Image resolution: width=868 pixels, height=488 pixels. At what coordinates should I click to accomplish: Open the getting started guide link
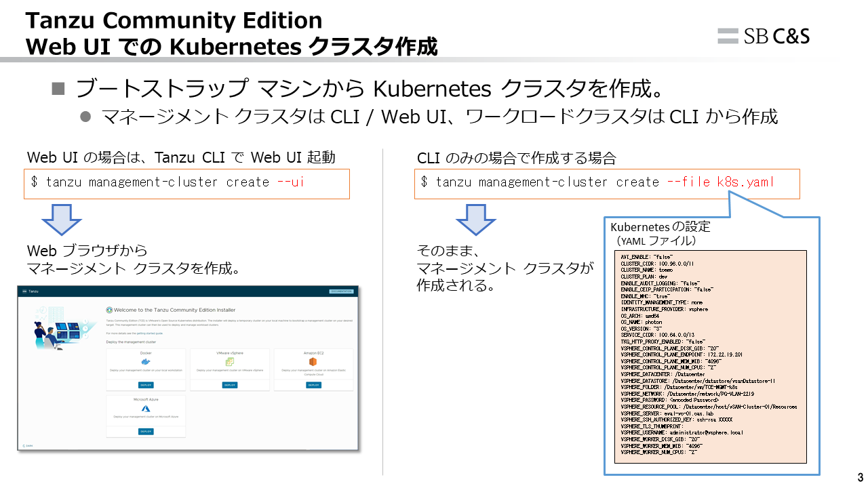coord(150,333)
